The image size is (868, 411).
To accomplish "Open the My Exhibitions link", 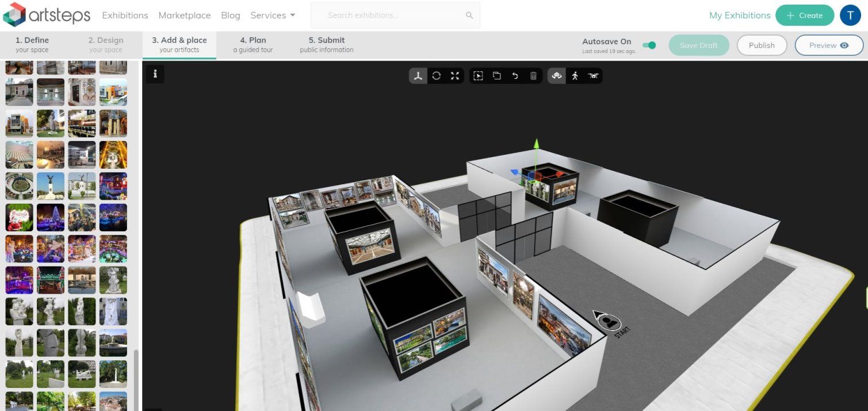I will (740, 16).
